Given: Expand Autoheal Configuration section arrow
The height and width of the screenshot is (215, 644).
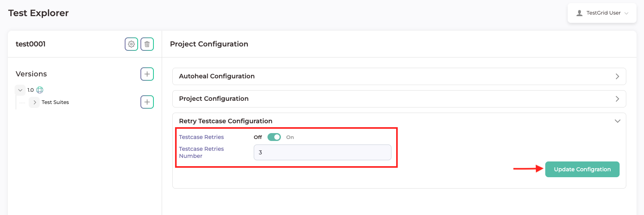Looking at the screenshot, I should click(617, 76).
